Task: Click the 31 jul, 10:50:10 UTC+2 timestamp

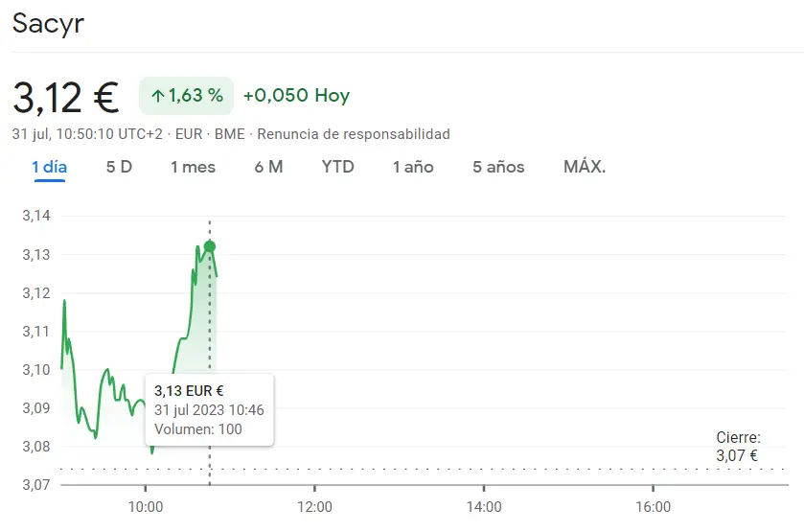Action: tap(87, 134)
